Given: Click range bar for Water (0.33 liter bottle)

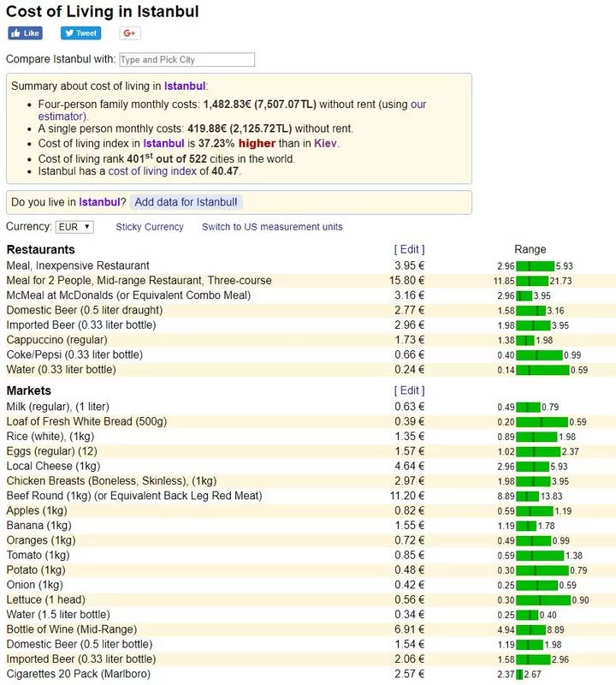Looking at the screenshot, I should coord(542,370).
